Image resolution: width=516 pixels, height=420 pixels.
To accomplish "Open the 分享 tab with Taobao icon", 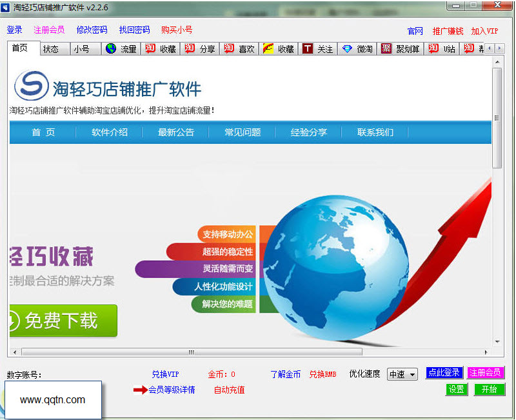I will click(200, 49).
